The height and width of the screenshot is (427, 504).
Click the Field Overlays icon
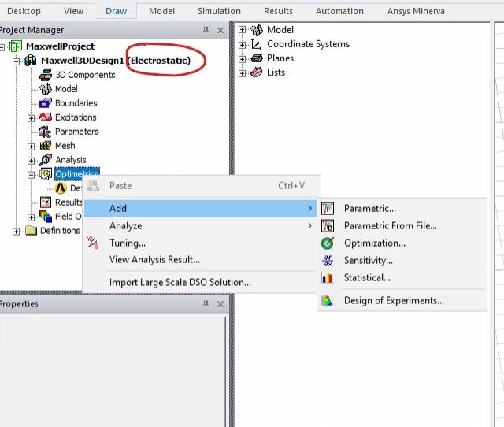[x=46, y=217]
